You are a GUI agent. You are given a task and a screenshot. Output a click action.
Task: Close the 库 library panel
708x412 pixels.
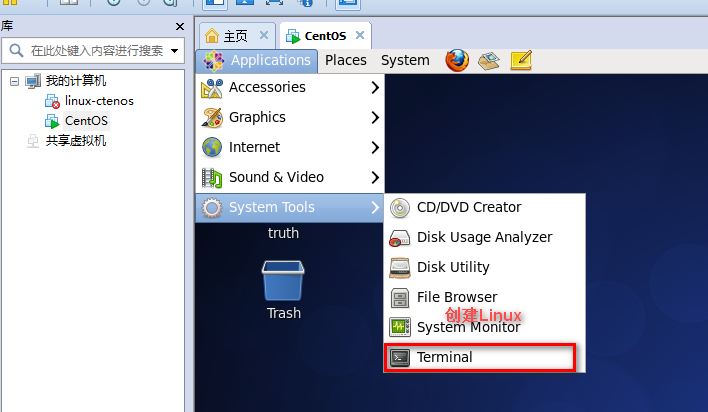coord(180,27)
